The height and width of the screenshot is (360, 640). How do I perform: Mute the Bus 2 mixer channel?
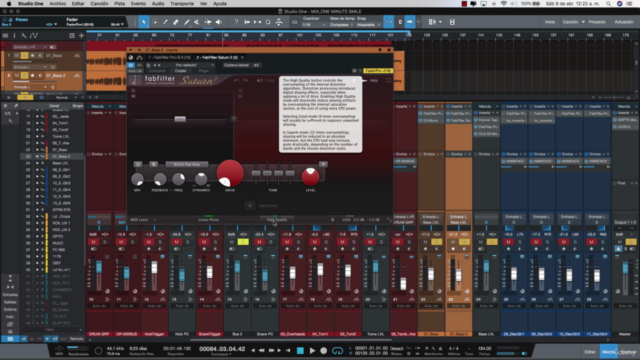tap(231, 242)
